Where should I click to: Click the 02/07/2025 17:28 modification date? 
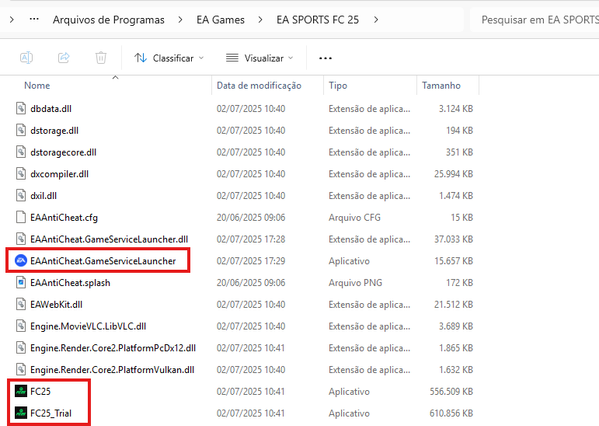coord(251,240)
